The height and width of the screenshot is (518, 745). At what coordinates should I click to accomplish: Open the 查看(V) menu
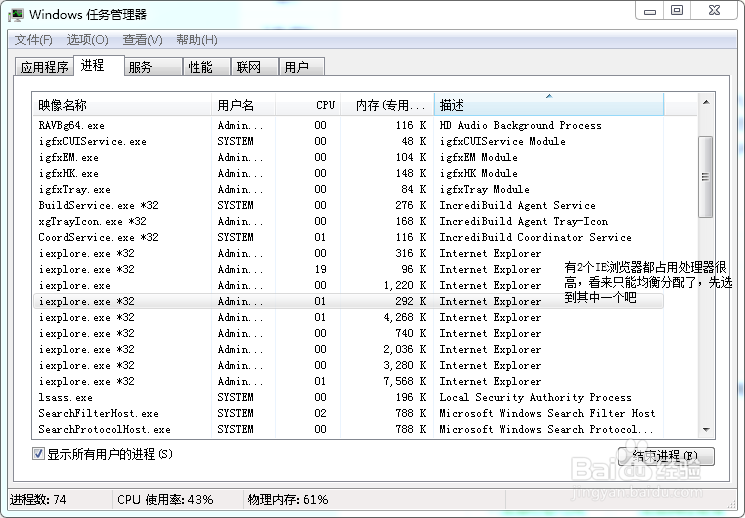pos(142,40)
